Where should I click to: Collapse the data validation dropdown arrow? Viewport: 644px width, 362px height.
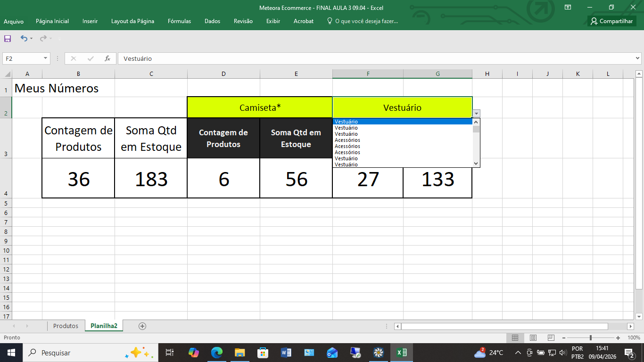point(476,113)
